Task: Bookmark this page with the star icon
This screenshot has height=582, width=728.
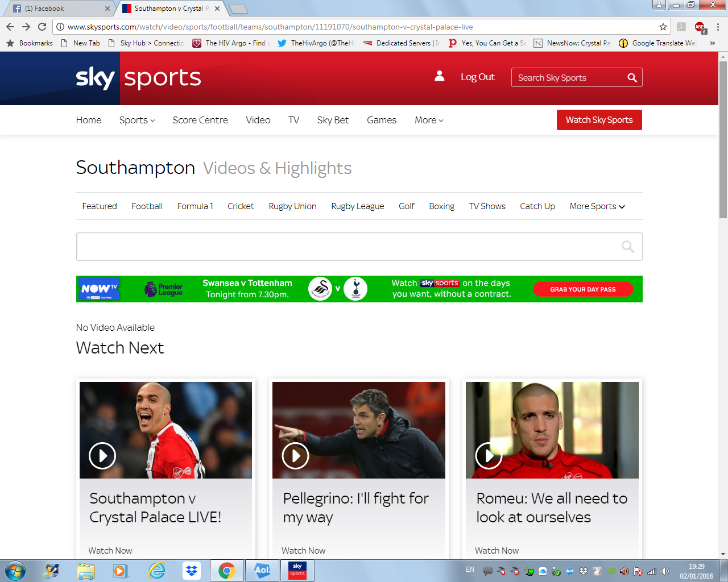Action: click(x=663, y=27)
